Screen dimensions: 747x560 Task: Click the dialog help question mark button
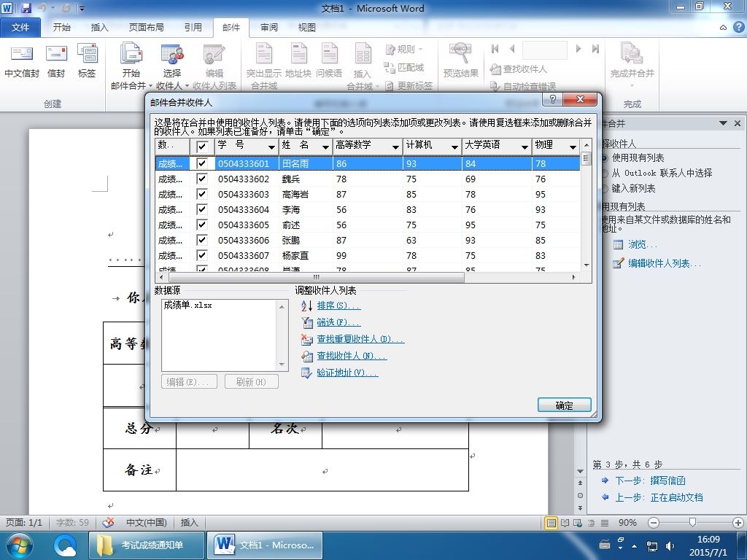(553, 99)
